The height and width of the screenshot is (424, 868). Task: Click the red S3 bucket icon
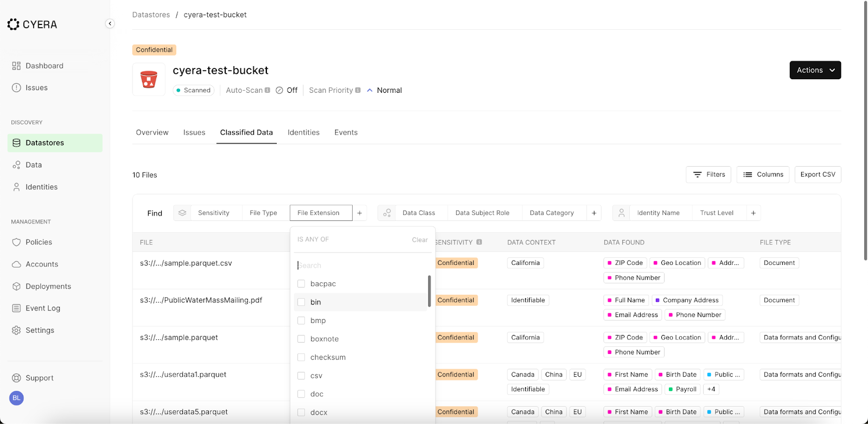click(149, 79)
